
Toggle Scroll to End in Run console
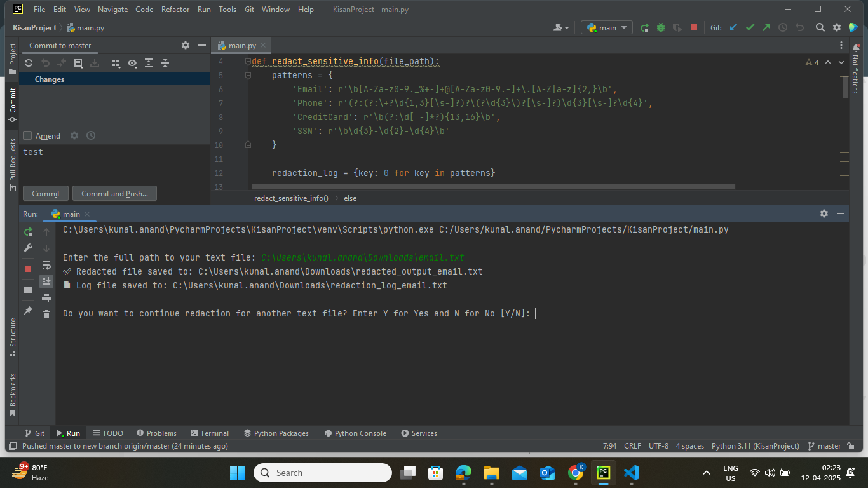[x=46, y=281]
